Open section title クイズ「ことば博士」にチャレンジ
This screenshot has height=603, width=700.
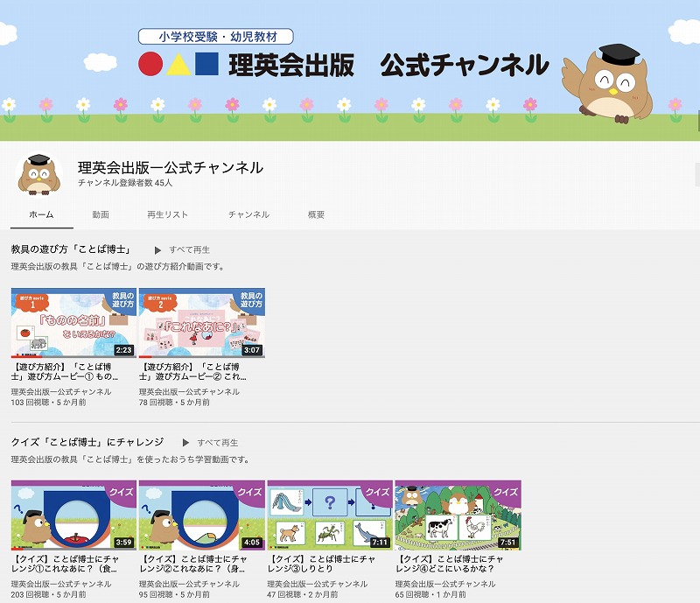tap(87, 442)
